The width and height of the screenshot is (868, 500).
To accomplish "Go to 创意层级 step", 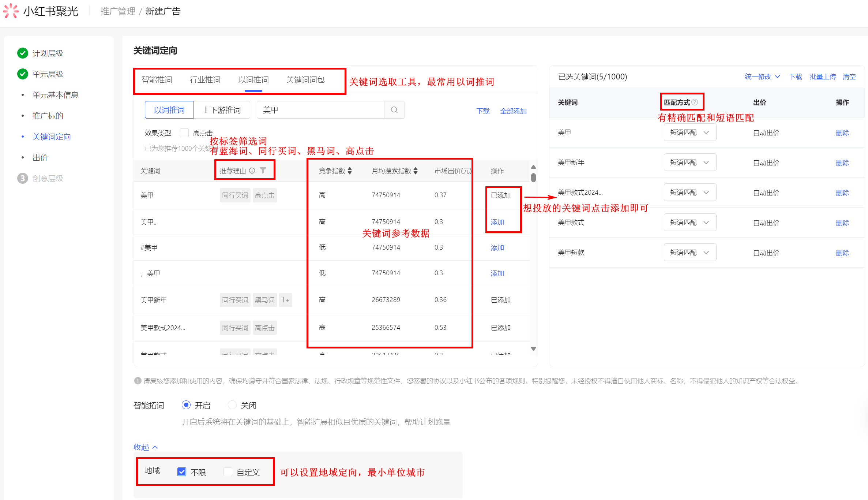I will pos(48,179).
